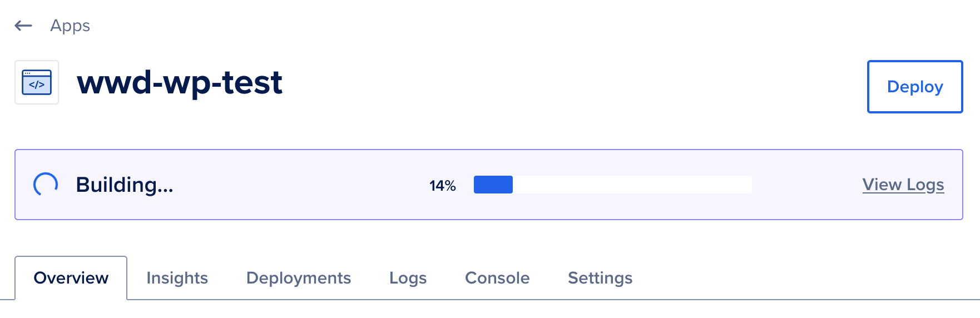Go to the Apps breadcrumb link
The height and width of the screenshot is (318, 980).
(70, 26)
